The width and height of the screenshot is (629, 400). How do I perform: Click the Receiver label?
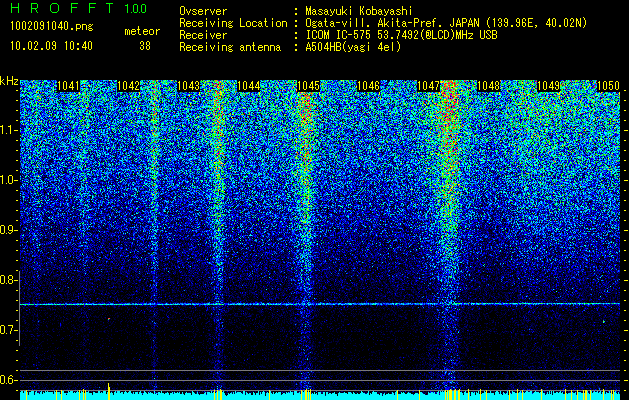click(203, 35)
